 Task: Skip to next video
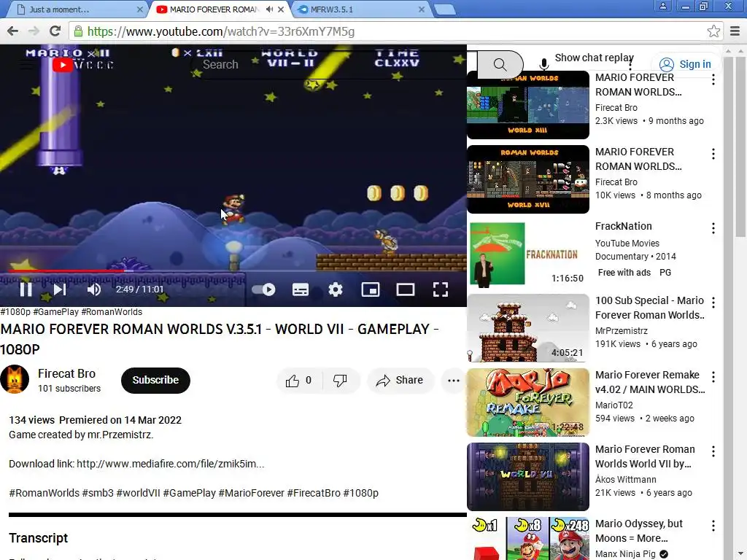[60, 289]
